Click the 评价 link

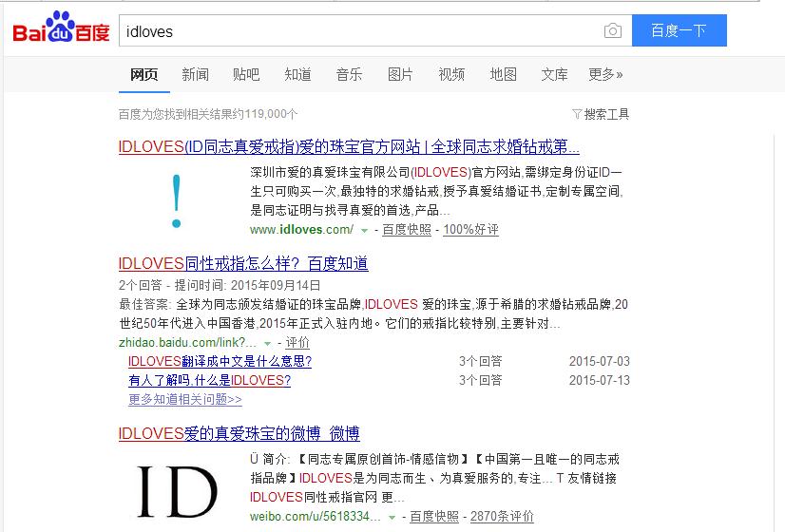click(x=297, y=343)
